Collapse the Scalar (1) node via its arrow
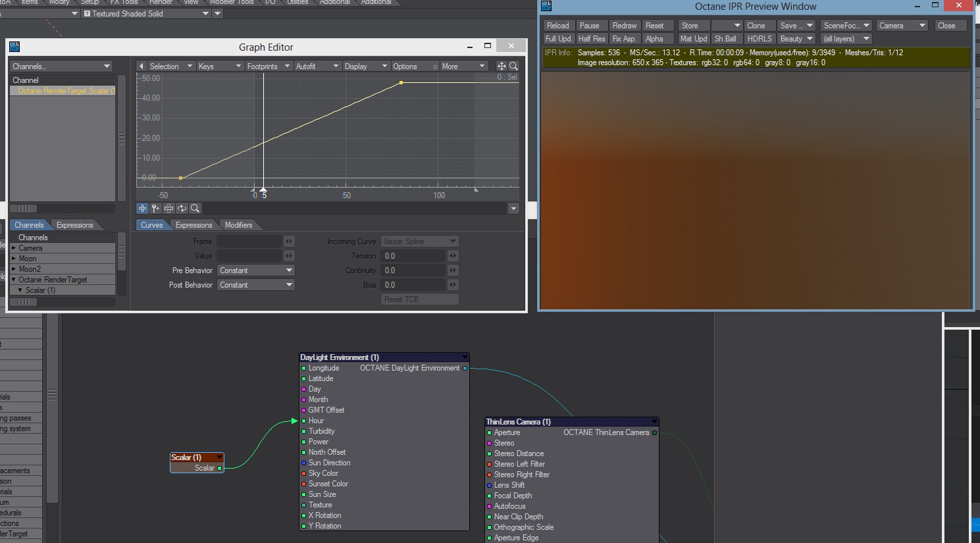This screenshot has width=980, height=543. (x=219, y=457)
